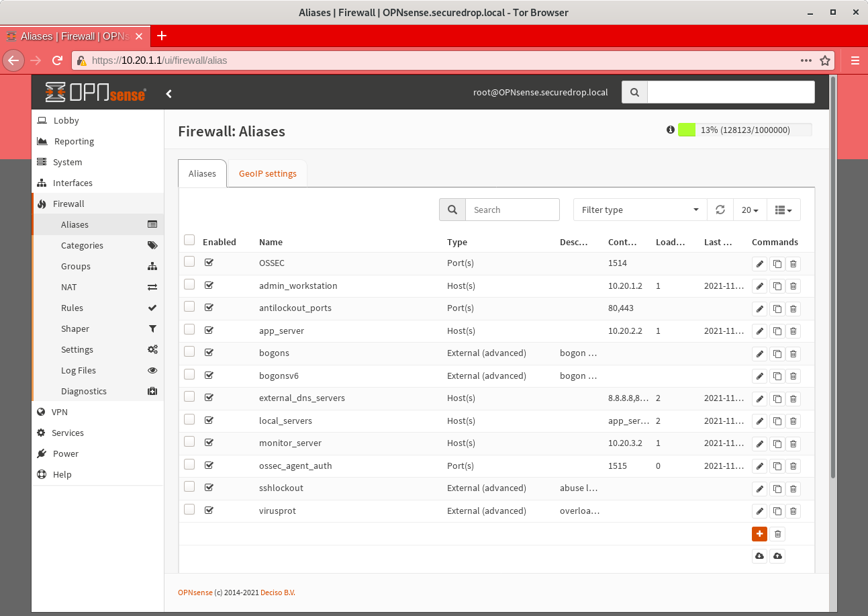Open the column selection dropdown
Viewport: 868px width, 616px height.
click(x=783, y=210)
